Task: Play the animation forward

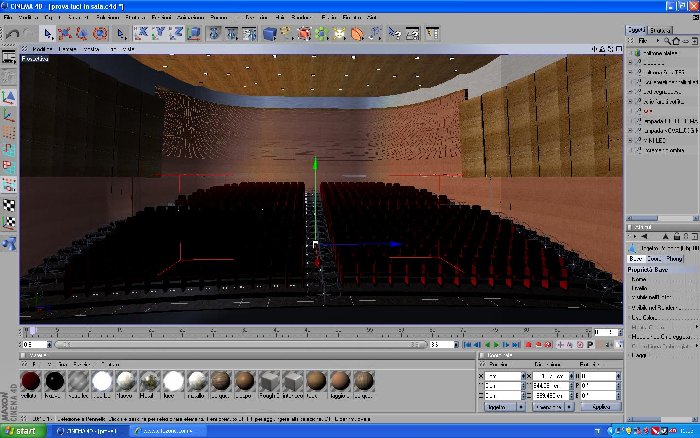Action: point(496,345)
